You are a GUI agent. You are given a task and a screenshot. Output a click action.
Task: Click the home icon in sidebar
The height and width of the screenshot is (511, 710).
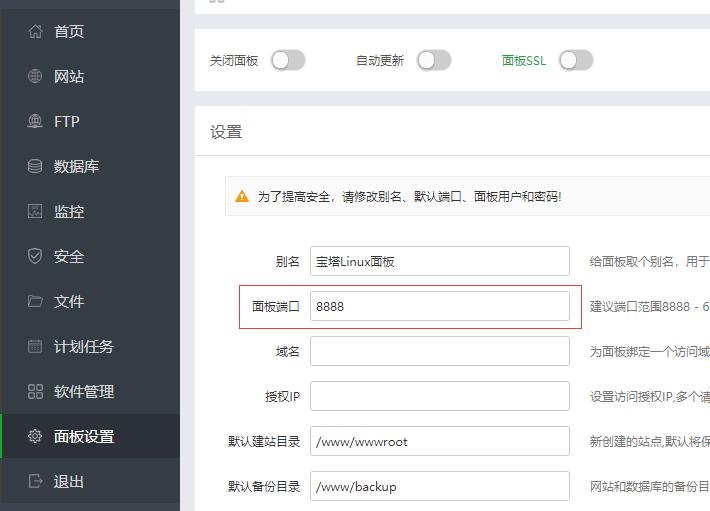coord(35,32)
